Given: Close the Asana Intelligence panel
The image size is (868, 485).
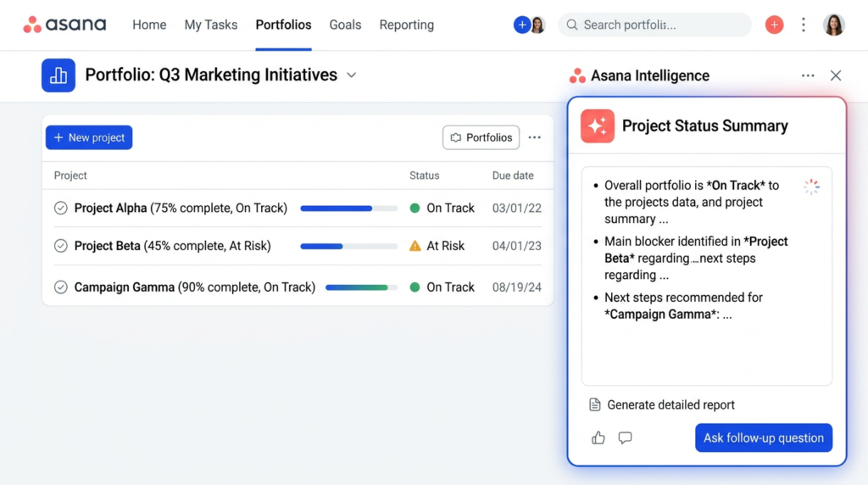Looking at the screenshot, I should point(836,75).
